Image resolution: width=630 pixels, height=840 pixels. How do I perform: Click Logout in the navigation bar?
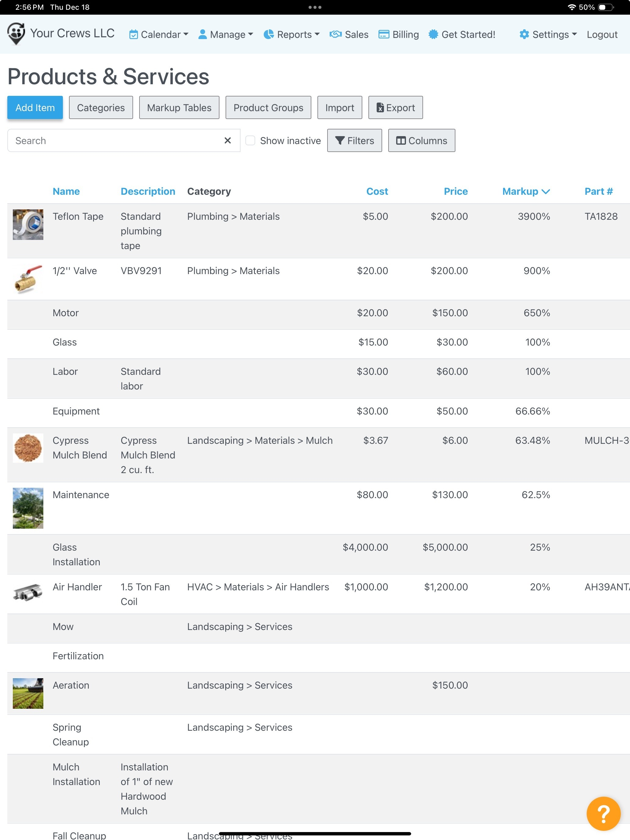click(602, 34)
